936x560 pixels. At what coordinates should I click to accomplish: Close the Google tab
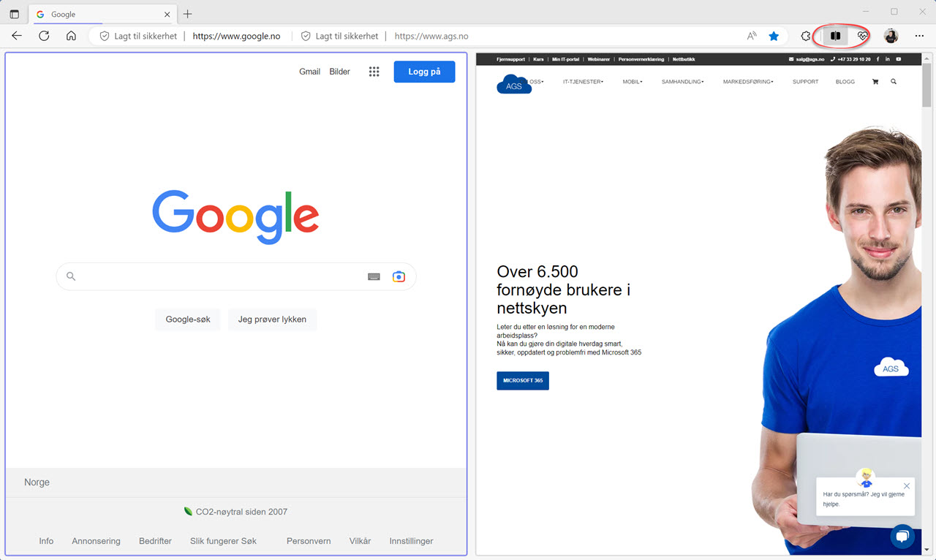[x=167, y=14]
